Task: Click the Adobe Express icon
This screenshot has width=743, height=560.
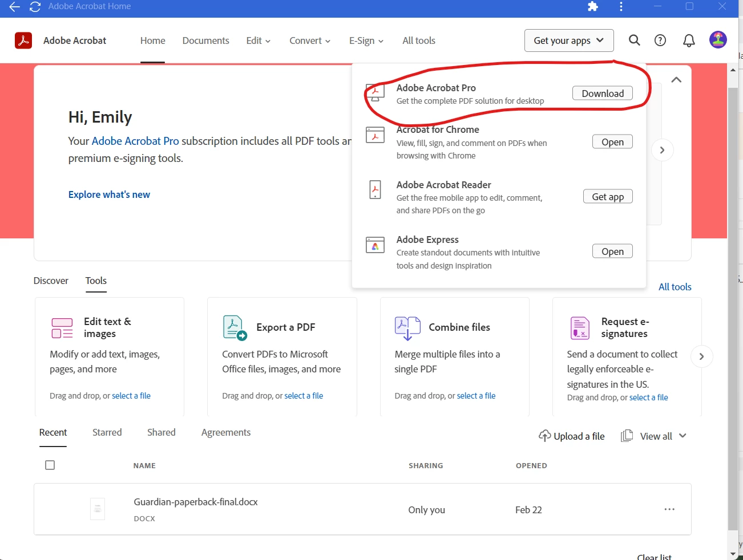Action: [375, 245]
